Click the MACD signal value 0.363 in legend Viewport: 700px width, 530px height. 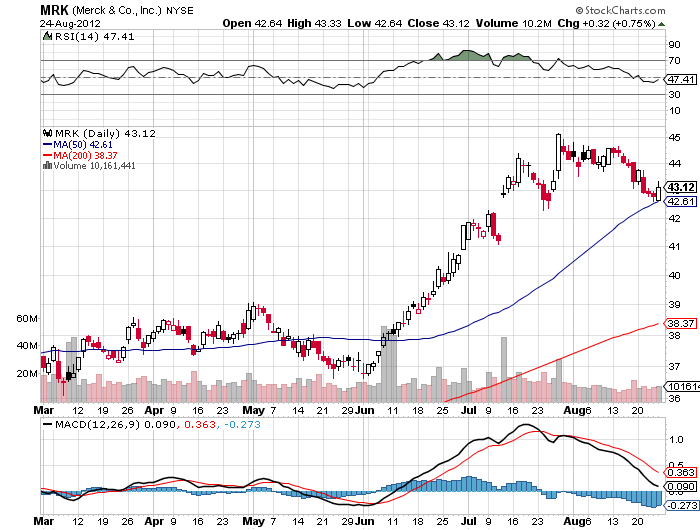coord(200,424)
